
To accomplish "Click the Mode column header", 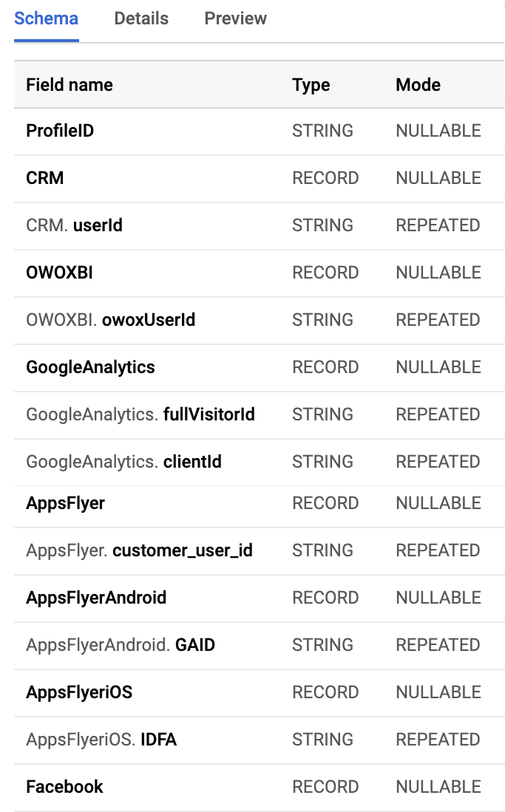I will (x=418, y=85).
